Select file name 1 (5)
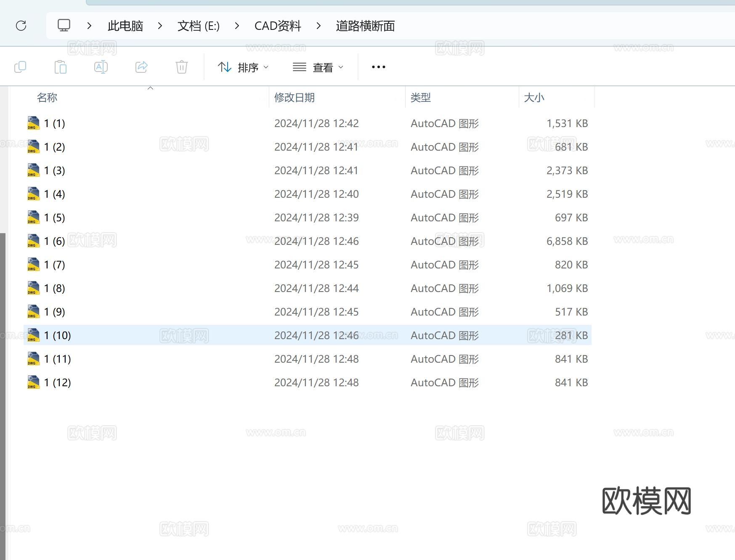The height and width of the screenshot is (560, 735). (x=55, y=218)
